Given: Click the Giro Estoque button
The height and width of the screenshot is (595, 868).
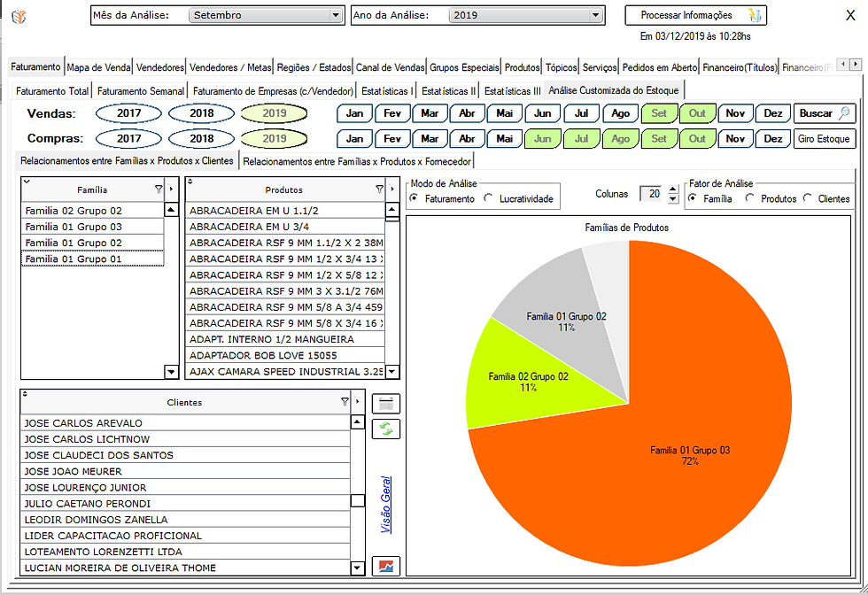Looking at the screenshot, I should tap(825, 138).
